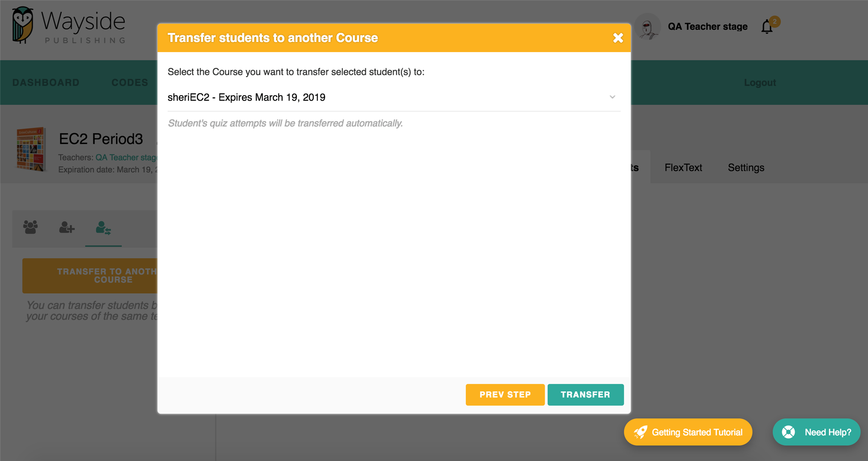Click the add student icon
Image resolution: width=868 pixels, height=461 pixels.
point(67,229)
